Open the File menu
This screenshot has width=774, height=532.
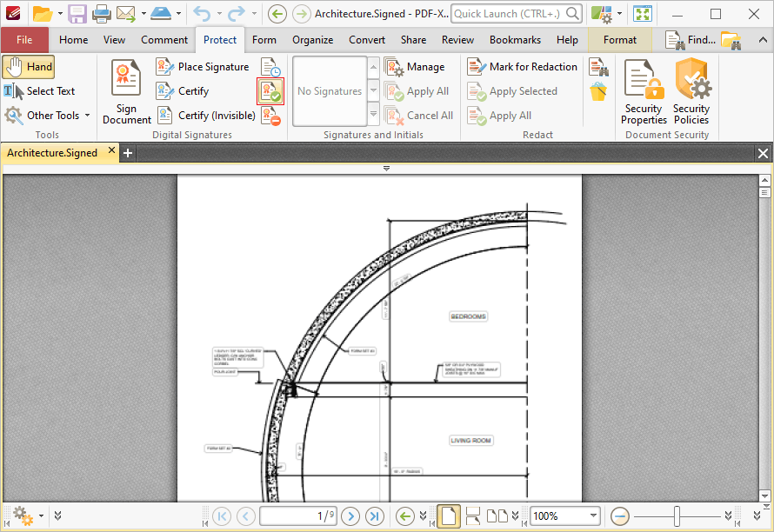point(24,40)
